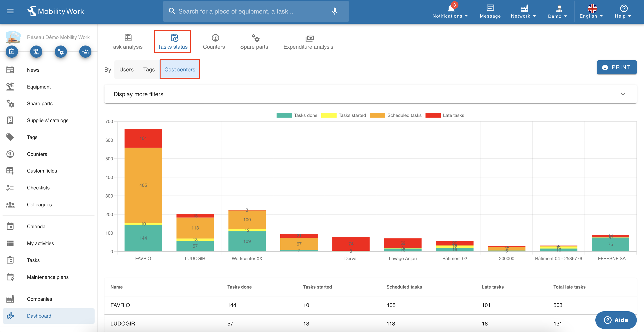
Task: Open the Network dropdown arrow
Action: click(534, 16)
